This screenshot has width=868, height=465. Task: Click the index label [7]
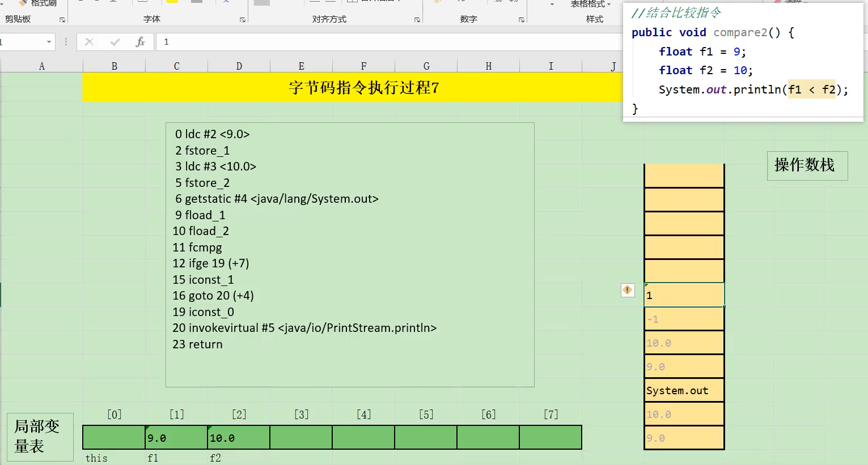(x=551, y=415)
